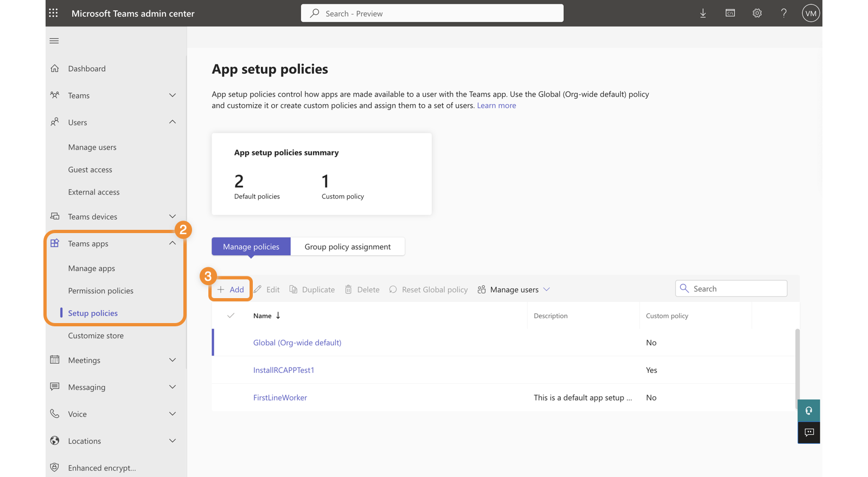Switch to Manage policies tab
868x477 pixels.
(x=251, y=247)
